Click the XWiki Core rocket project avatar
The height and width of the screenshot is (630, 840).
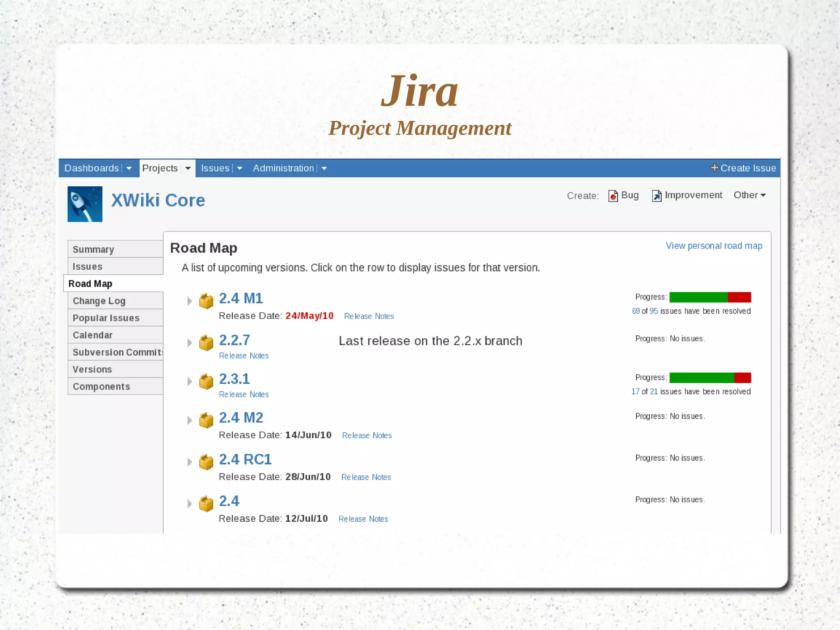pos(85,204)
